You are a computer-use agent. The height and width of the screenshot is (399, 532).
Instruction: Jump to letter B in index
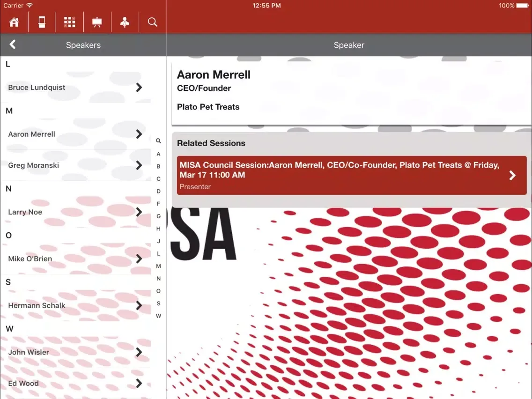(x=158, y=167)
